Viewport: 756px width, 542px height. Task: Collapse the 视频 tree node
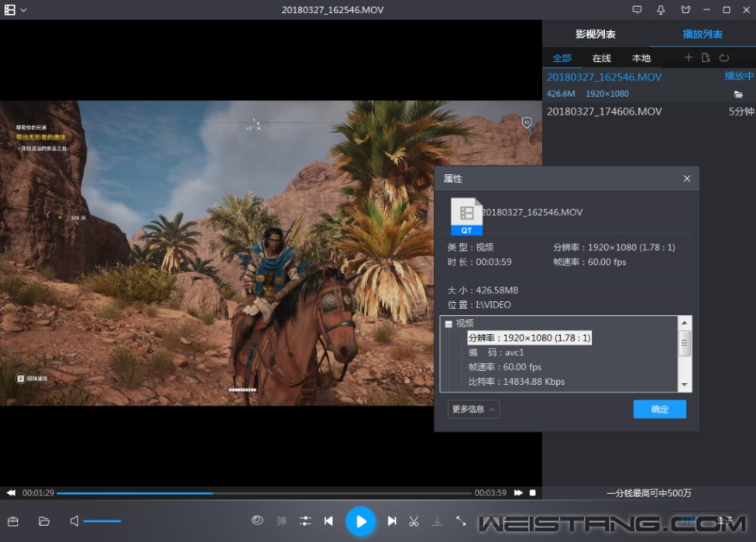pos(448,324)
